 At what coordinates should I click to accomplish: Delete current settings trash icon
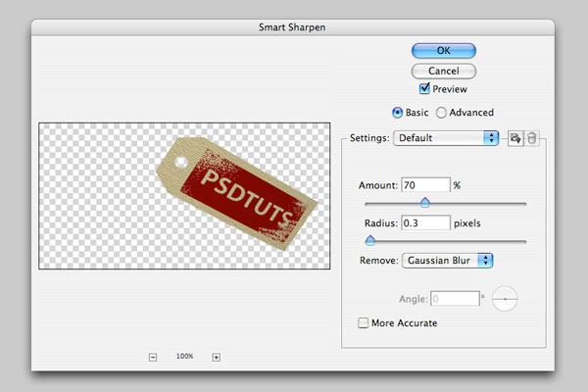[532, 138]
